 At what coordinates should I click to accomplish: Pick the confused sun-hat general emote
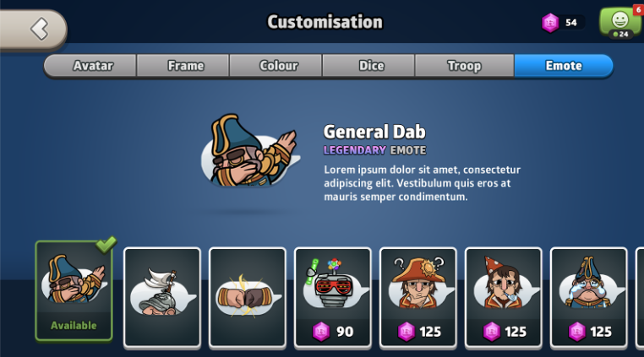tap(418, 297)
